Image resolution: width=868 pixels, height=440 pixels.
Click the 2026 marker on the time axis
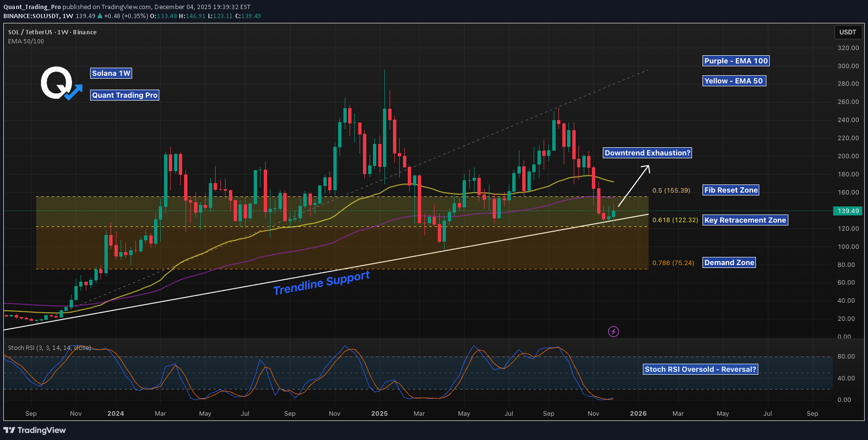click(x=638, y=413)
